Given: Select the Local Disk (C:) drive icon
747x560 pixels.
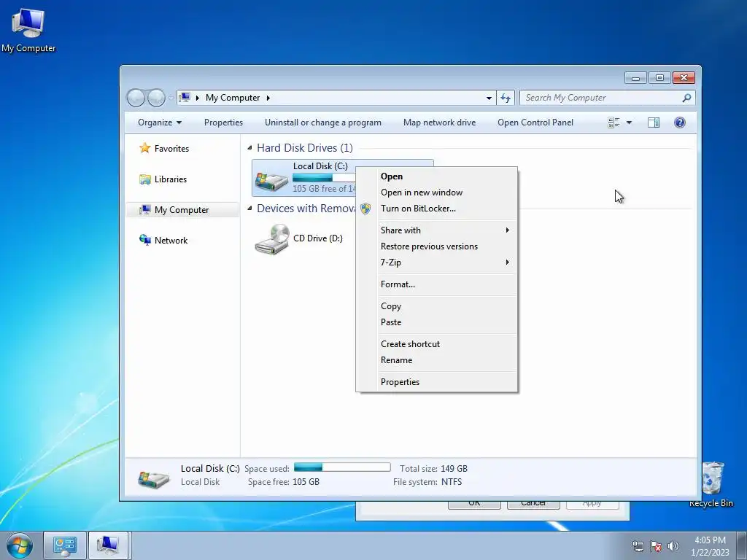Looking at the screenshot, I should coord(271,180).
